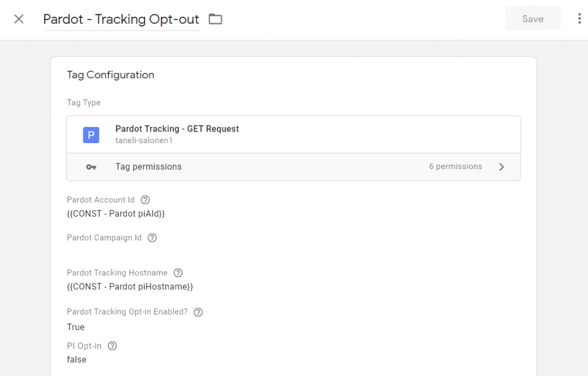The image size is (588, 376).
Task: Close the tag editor with X icon
Action: tap(19, 19)
